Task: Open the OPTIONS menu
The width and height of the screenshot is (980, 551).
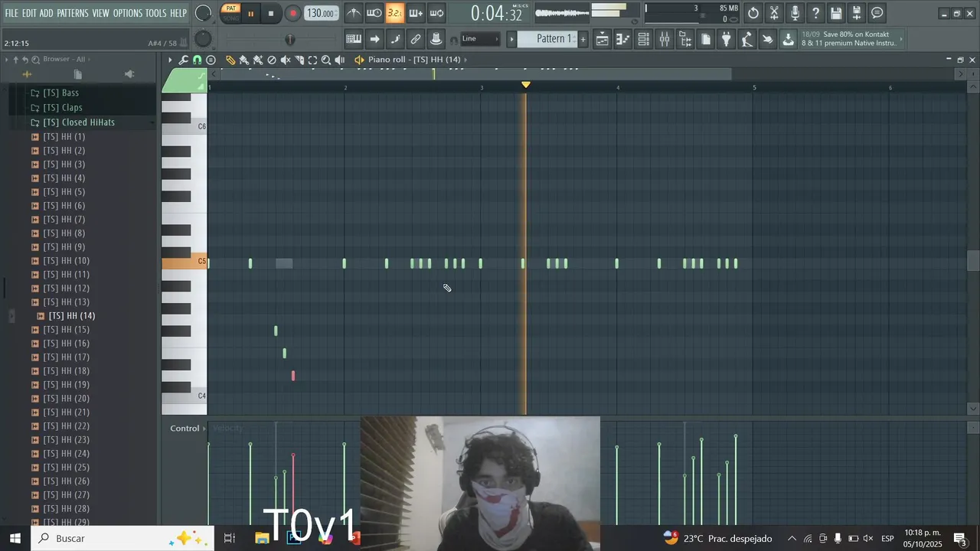Action: click(128, 13)
